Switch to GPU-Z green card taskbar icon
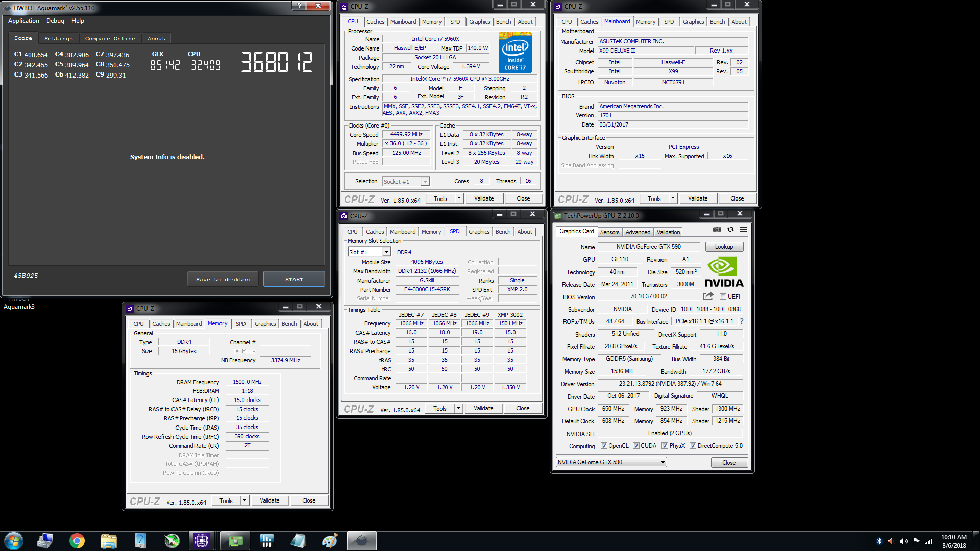980x551 pixels. pos(235,541)
